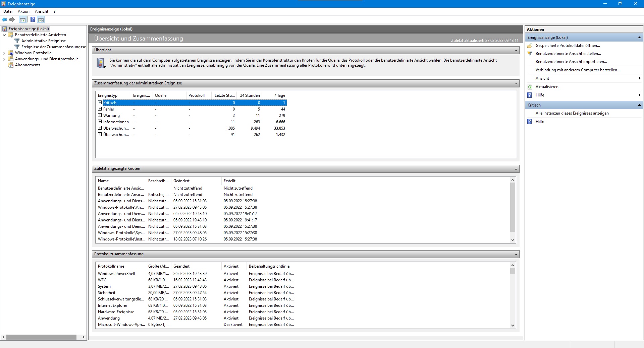The width and height of the screenshot is (644, 348).
Task: Open the Hilfe submenu under Ereignisanzeige (Lokal) actions
Action: point(584,95)
